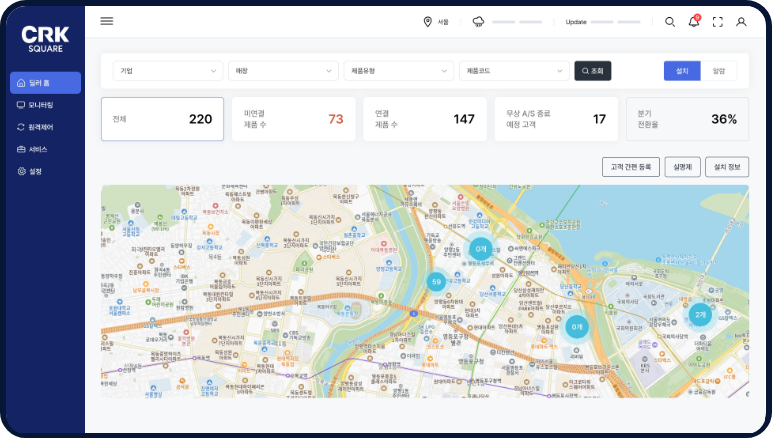Open the 제품유형 dropdown
Image resolution: width=772 pixels, height=438 pixels.
coord(398,71)
